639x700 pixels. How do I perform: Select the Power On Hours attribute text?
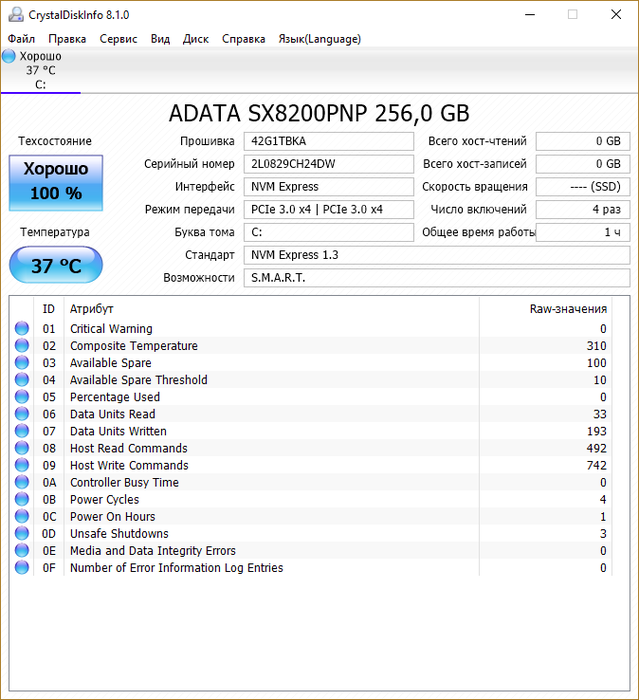click(x=113, y=517)
